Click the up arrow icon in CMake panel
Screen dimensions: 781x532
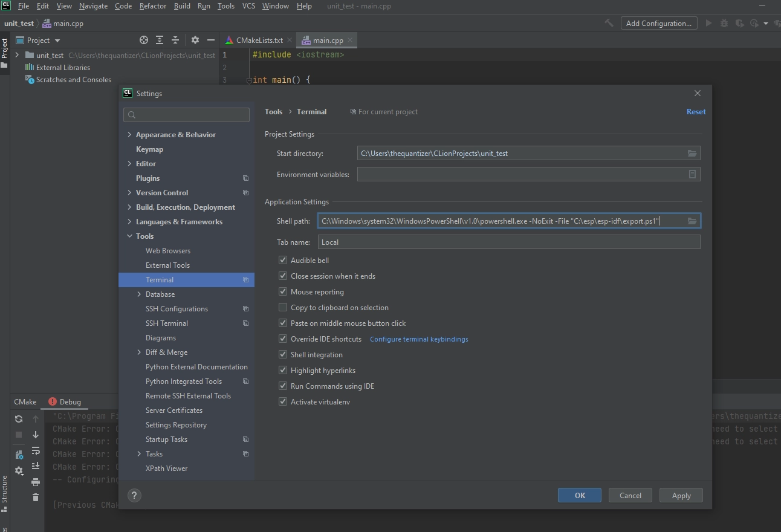coord(36,418)
